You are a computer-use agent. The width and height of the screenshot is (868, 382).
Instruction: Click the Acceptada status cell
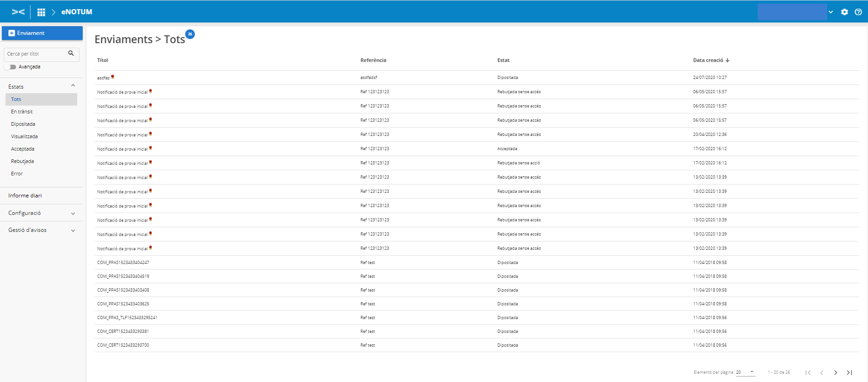(507, 149)
